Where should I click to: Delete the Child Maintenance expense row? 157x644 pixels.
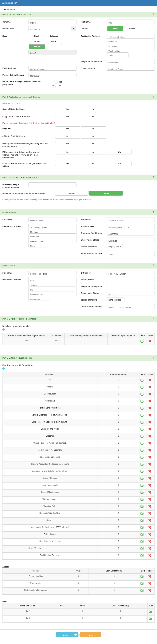pyautogui.click(x=150, y=499)
